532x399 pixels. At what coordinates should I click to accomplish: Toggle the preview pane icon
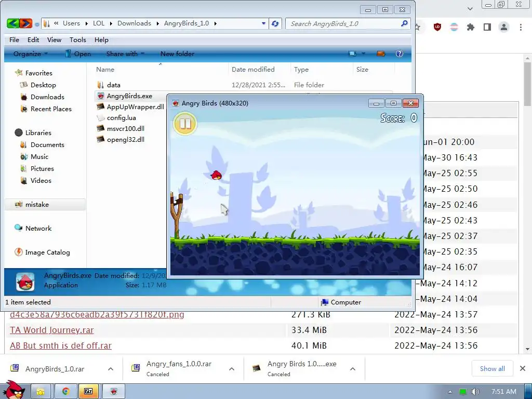[381, 54]
